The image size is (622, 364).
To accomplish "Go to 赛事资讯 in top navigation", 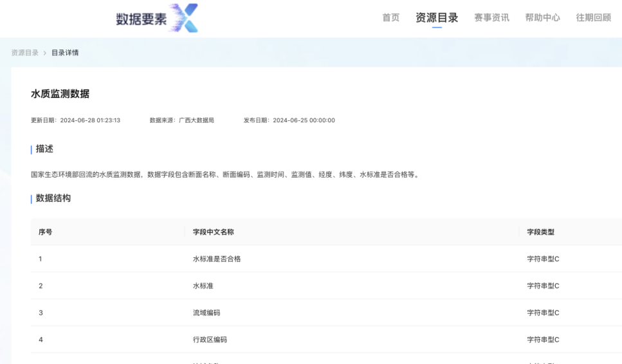I will click(492, 17).
